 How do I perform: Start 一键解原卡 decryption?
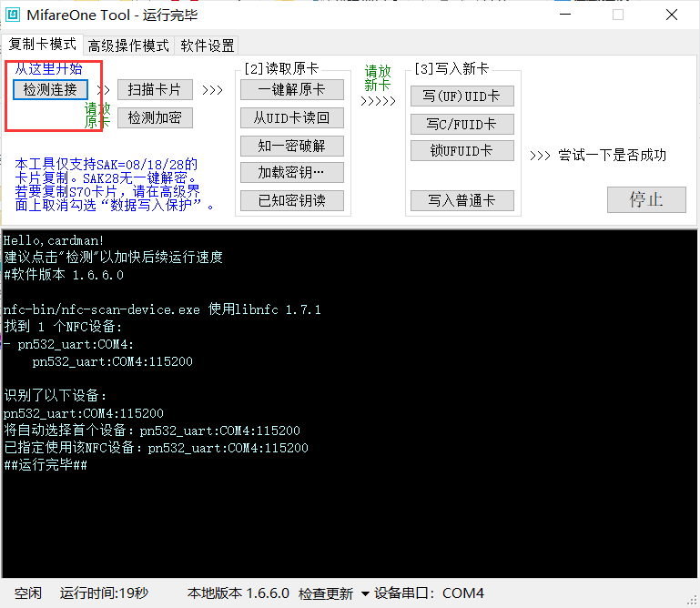coord(292,90)
